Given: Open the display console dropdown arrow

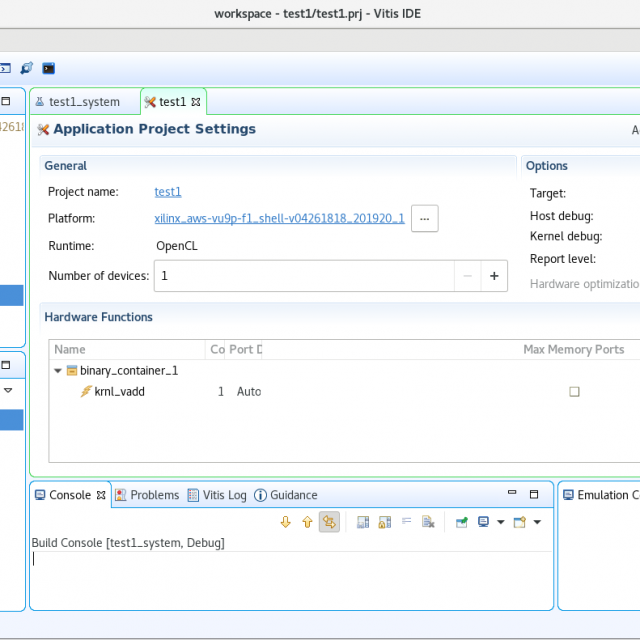Looking at the screenshot, I should pos(500,522).
